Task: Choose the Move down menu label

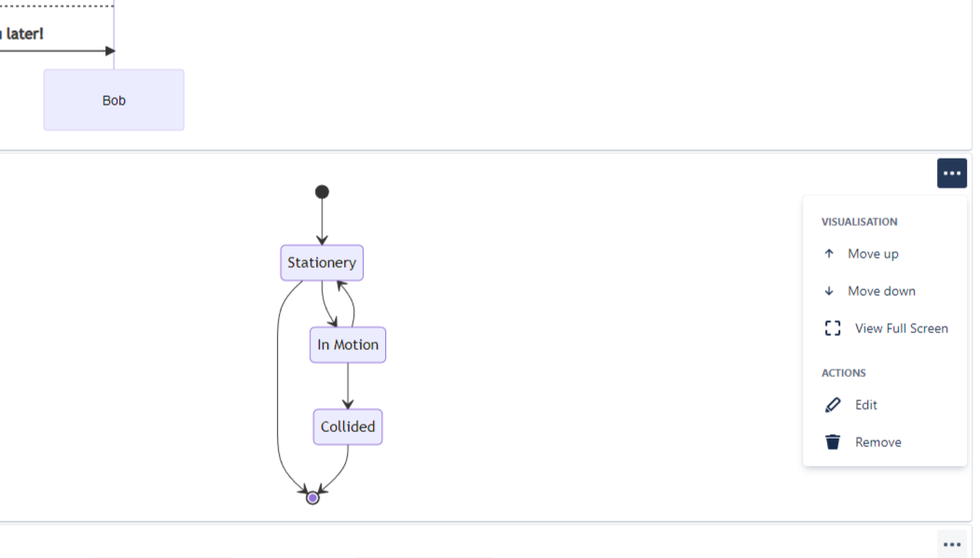Action: click(881, 291)
